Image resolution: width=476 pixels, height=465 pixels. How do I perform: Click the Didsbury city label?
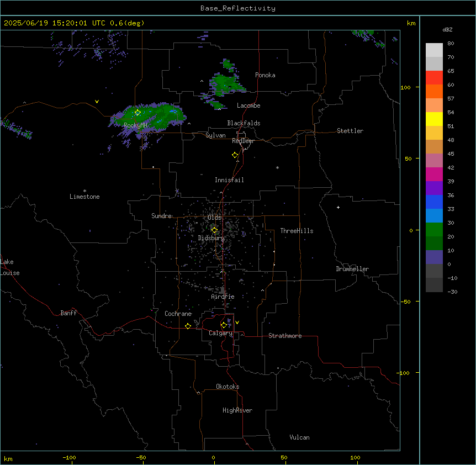[x=211, y=238]
